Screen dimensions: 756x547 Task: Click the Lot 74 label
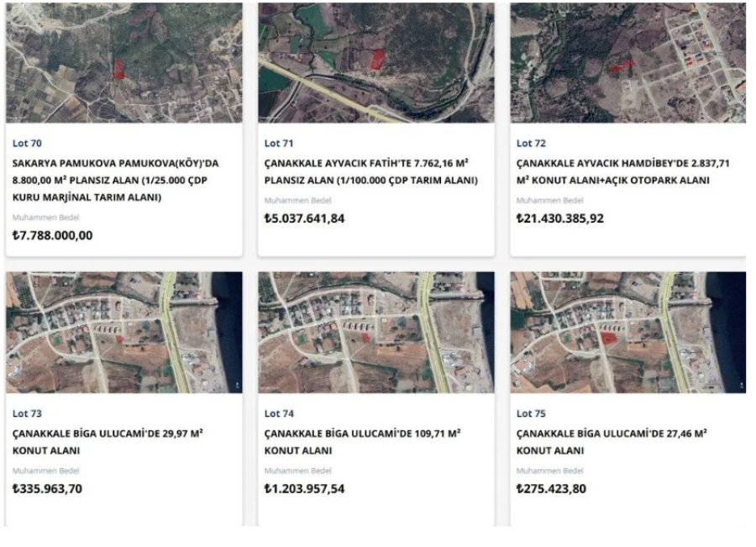(x=279, y=413)
